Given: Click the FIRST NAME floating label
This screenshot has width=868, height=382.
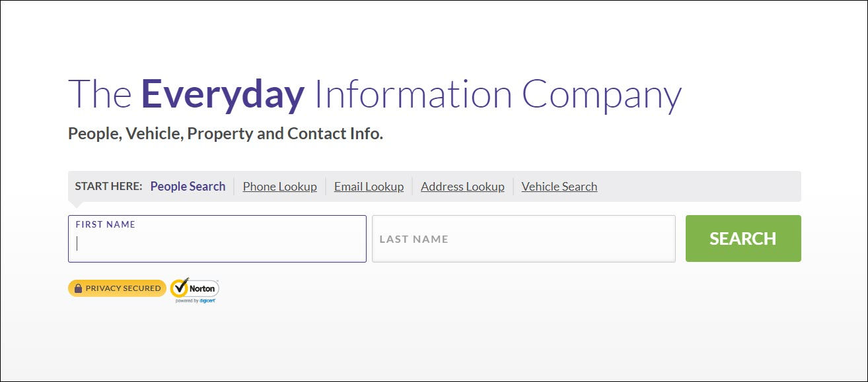Looking at the screenshot, I should (106, 224).
